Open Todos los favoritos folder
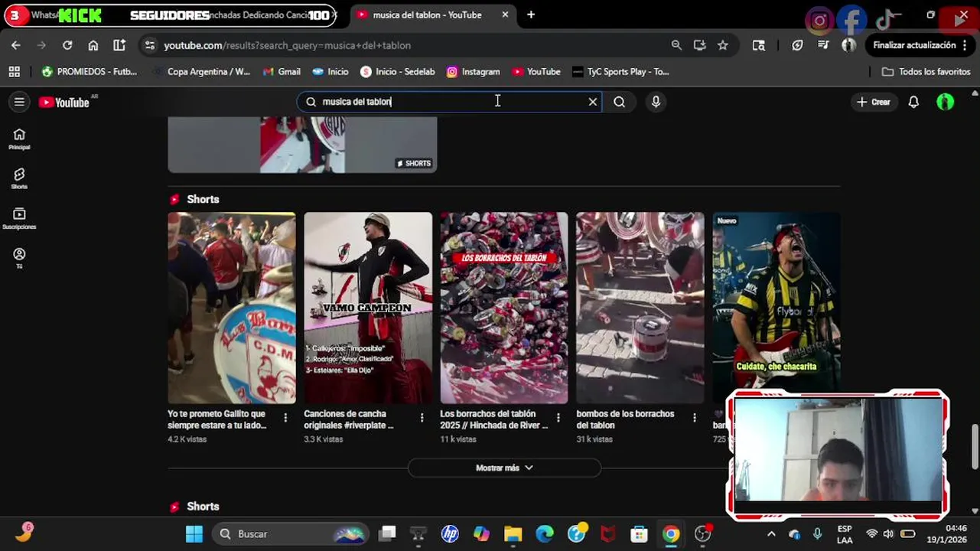Viewport: 980px width, 551px height. point(926,71)
